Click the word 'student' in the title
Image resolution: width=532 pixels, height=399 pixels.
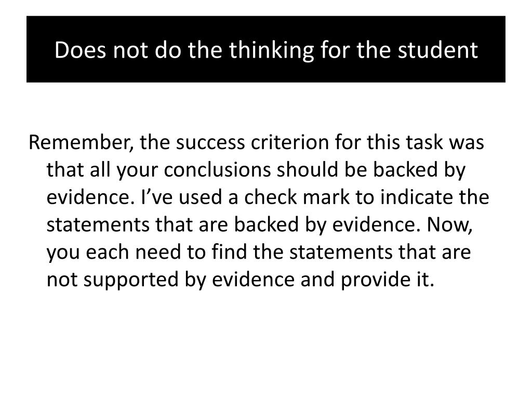point(437,50)
